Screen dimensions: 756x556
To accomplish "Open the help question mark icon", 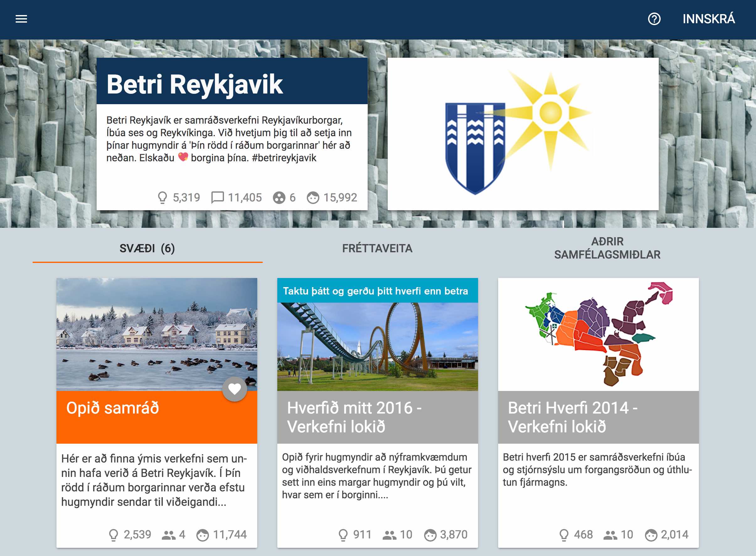I will 654,19.
